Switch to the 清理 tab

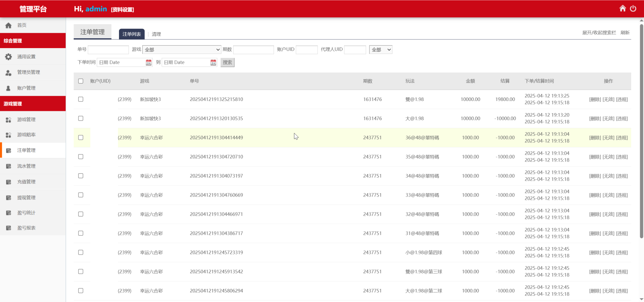pyautogui.click(x=156, y=34)
